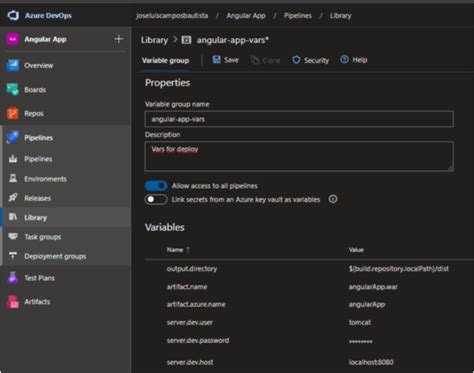Select the output.directory variable name
The height and width of the screenshot is (373, 474).
point(192,269)
